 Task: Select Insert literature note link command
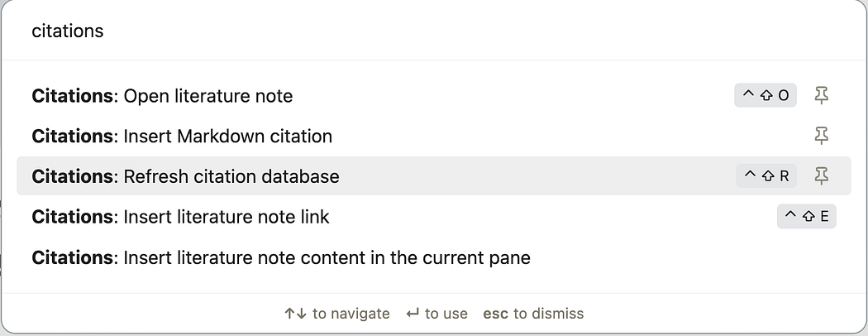[x=226, y=217]
